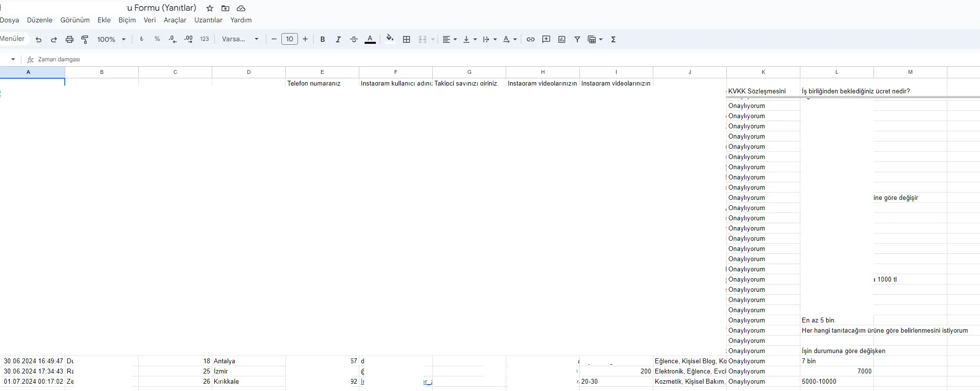This screenshot has width=980, height=391.
Task: Create a filter
Action: click(x=577, y=39)
